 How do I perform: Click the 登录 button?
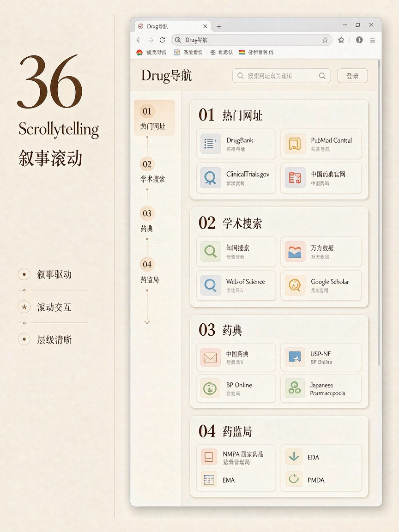pos(352,76)
